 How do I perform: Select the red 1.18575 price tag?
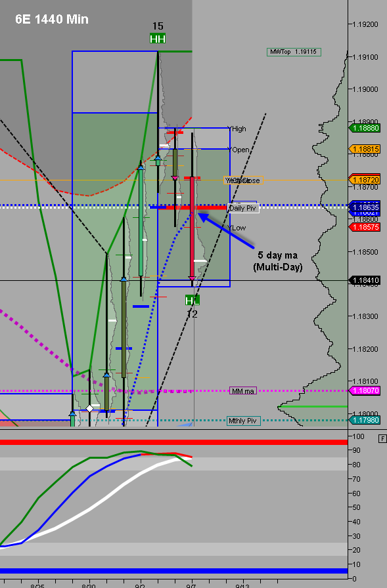(x=365, y=227)
